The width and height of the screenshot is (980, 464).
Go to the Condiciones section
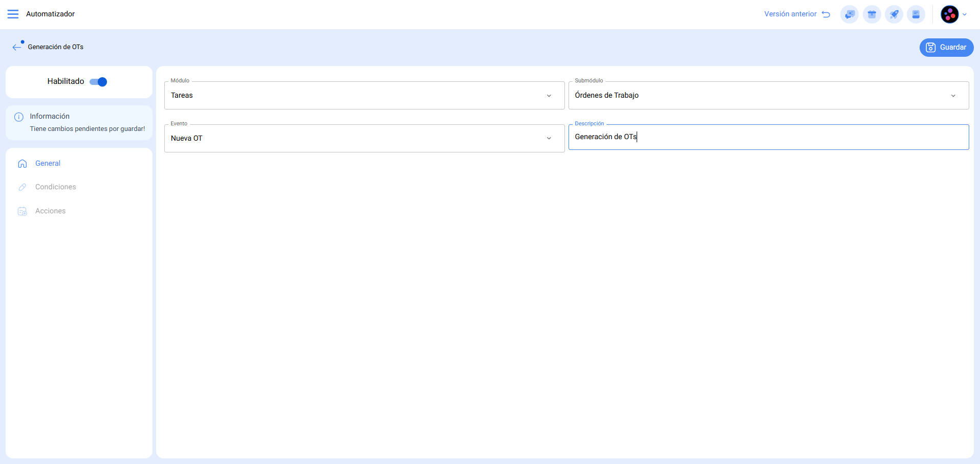(55, 187)
